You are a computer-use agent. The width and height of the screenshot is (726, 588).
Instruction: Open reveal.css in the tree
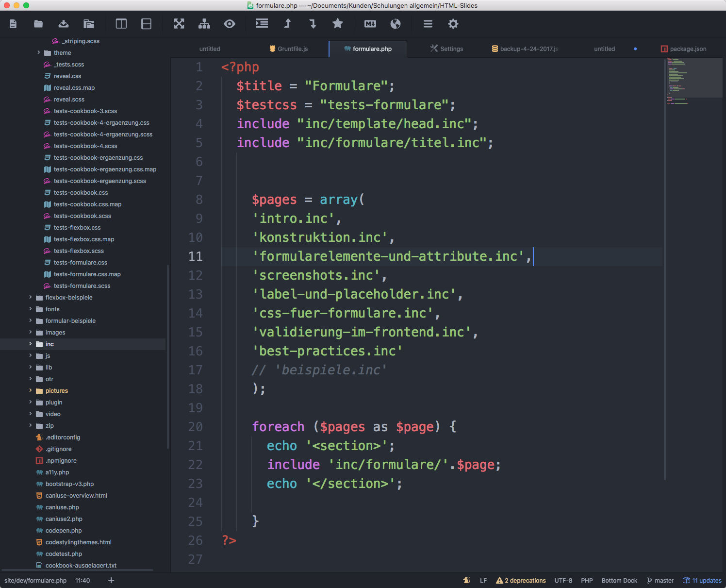67,76
